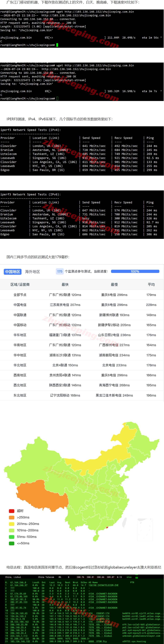The image size is (164, 644).
Task: Click the 最慢 column header
Action: pyautogui.click(x=114, y=285)
